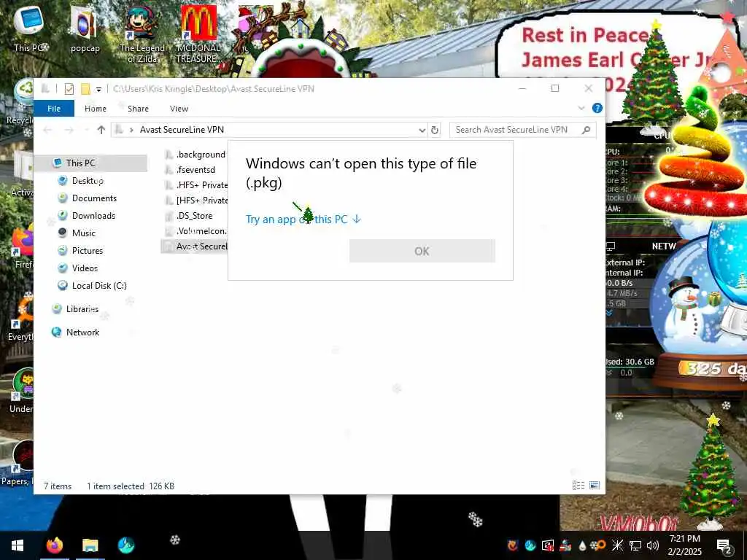
Task: Open Firefox from the taskbar
Action: 55,545
